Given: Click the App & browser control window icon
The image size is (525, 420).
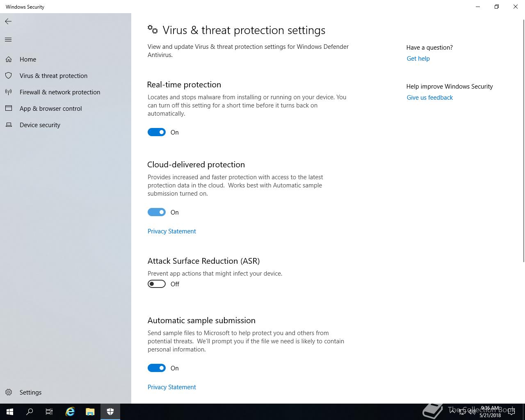Looking at the screenshot, I should pos(9,109).
